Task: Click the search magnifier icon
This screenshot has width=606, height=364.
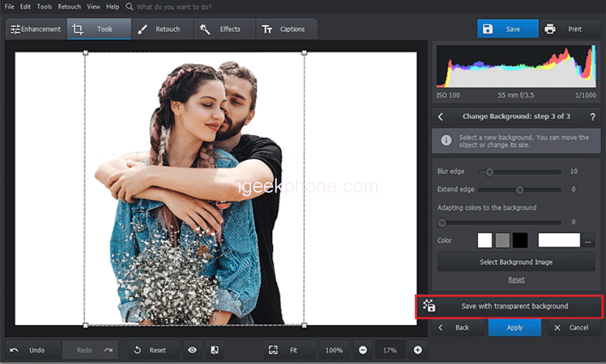Action: (129, 6)
